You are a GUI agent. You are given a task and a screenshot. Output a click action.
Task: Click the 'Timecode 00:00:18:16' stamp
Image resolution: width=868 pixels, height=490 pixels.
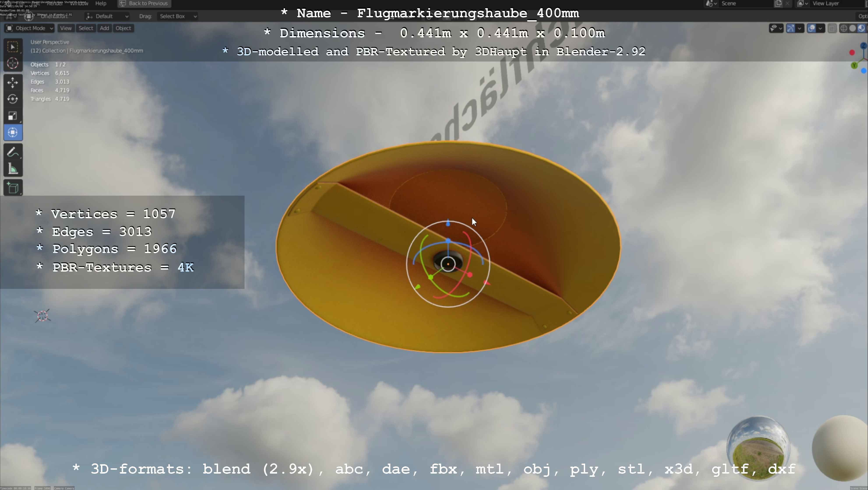coord(16,488)
